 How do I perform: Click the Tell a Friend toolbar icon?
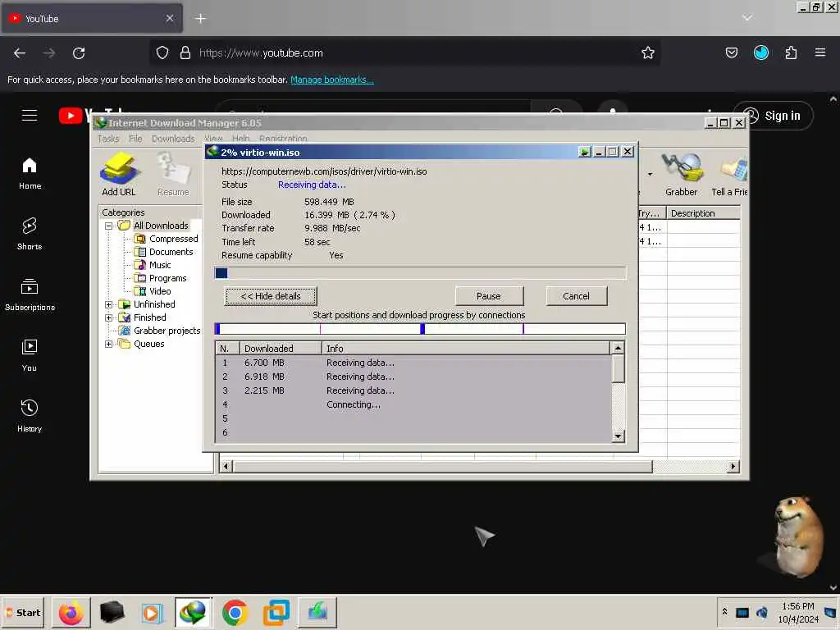728,174
